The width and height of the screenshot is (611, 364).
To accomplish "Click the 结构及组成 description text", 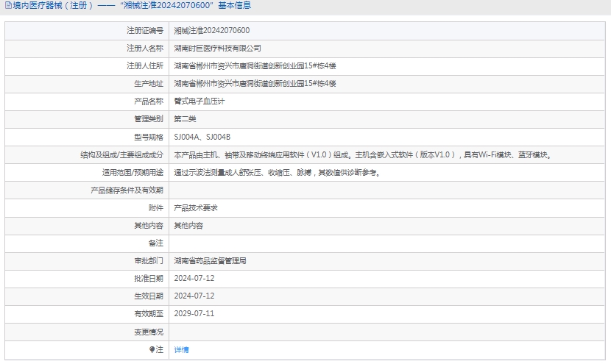I will point(362,155).
